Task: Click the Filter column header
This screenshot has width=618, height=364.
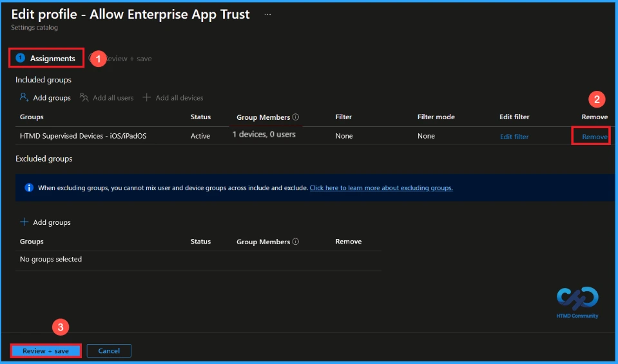Action: (x=343, y=117)
